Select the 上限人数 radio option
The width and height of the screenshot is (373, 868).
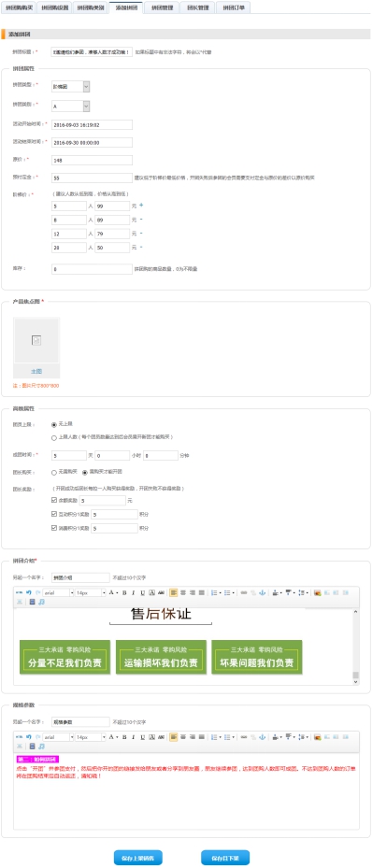tap(54, 437)
